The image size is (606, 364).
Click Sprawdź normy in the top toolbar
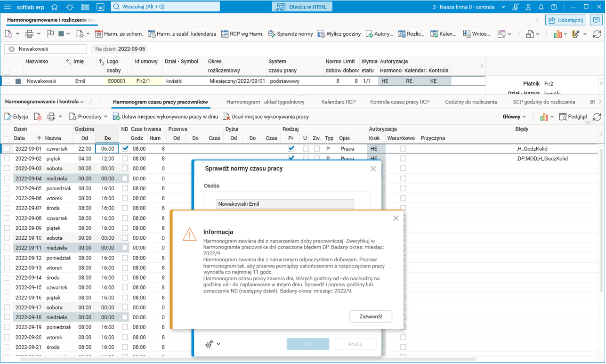click(291, 34)
